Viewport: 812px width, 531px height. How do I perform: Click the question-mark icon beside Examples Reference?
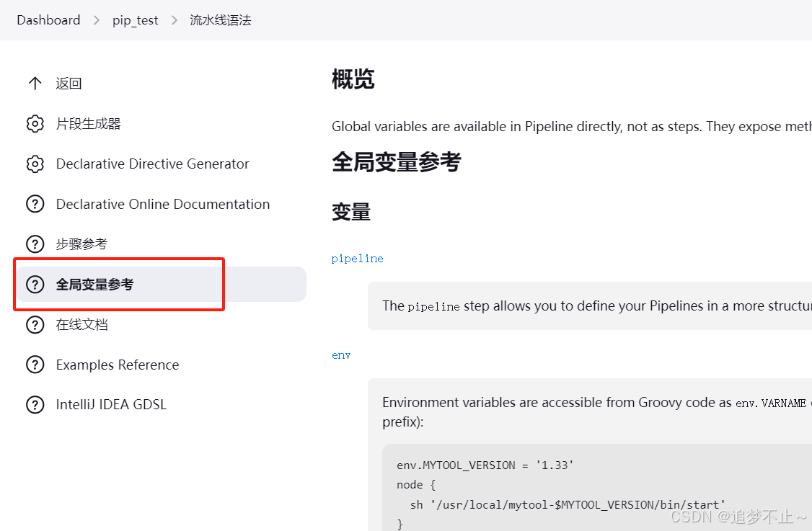coord(35,365)
